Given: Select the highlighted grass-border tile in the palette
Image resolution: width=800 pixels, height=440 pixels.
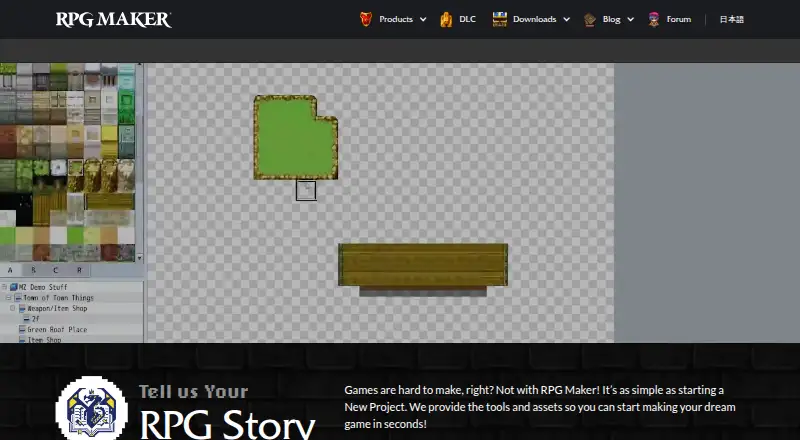Looking at the screenshot, I should (76, 167).
